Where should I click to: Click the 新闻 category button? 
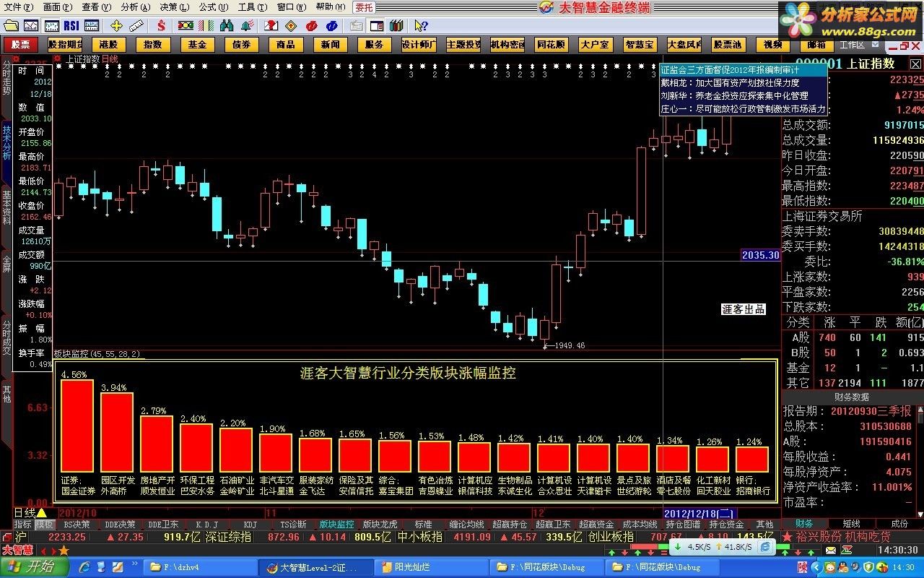pos(330,44)
